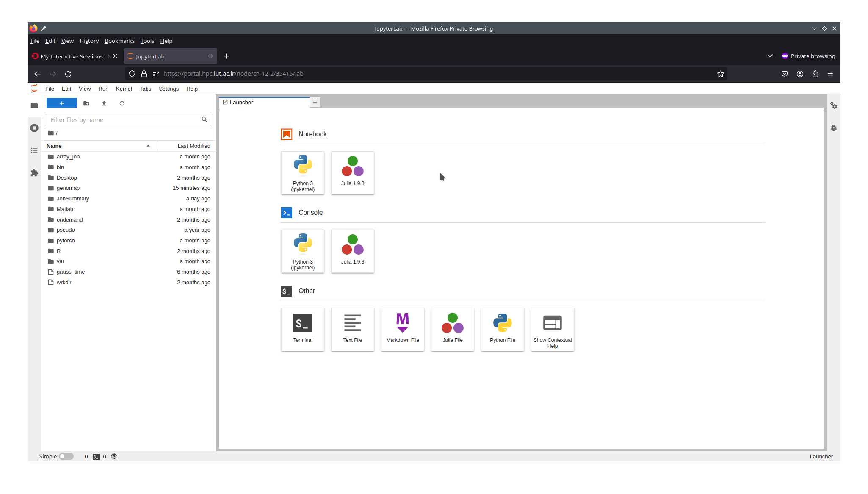
Task: Open Running Terminals and Kernels panel
Action: tap(34, 128)
